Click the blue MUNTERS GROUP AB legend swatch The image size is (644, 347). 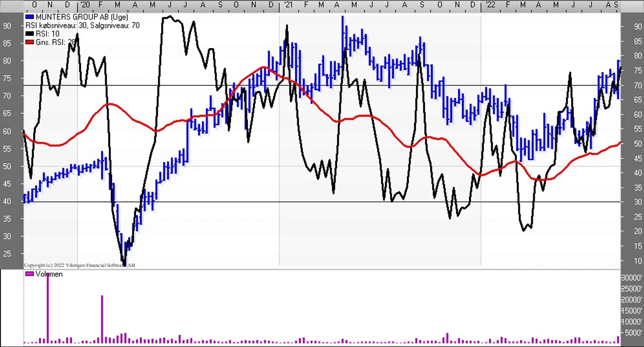30,17
